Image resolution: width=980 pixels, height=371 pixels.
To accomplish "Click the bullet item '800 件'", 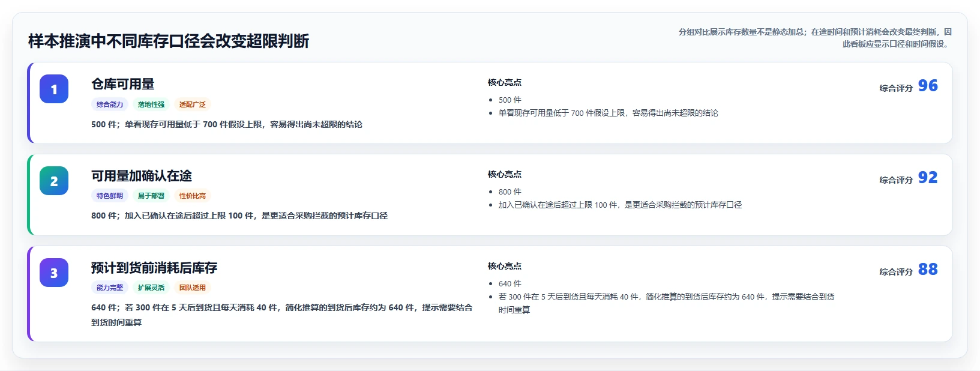I will click(510, 192).
